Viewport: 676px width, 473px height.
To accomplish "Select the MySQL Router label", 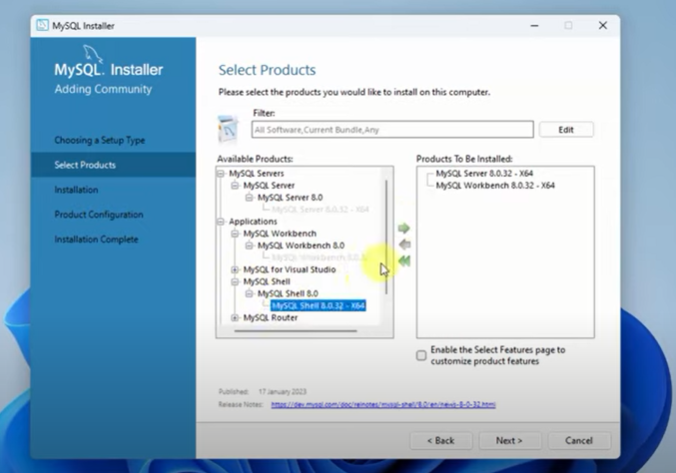I will click(270, 318).
